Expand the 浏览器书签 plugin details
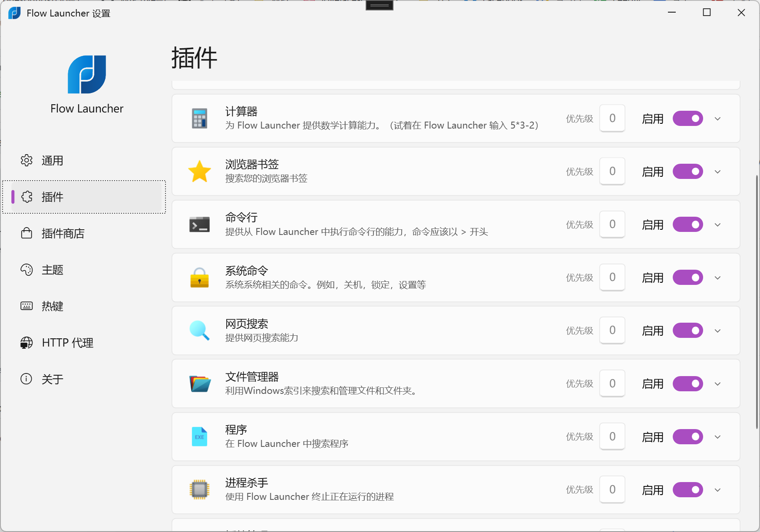 coord(717,172)
